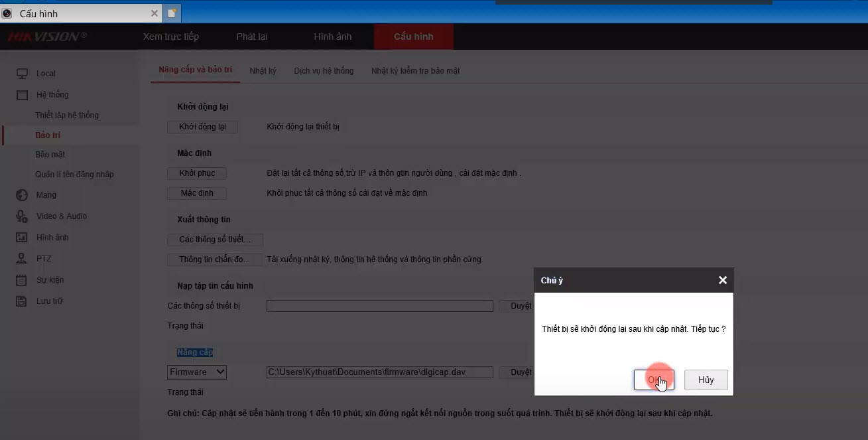The width and height of the screenshot is (868, 440).
Task: Select the Video & Audio icon
Action: click(23, 216)
